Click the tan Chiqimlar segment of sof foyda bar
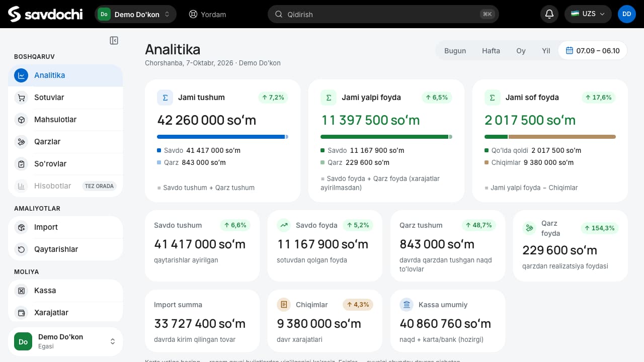644x362 pixels. 562,137
